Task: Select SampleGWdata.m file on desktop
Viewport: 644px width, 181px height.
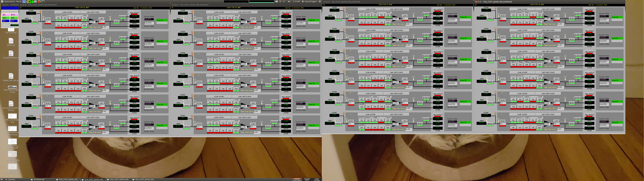Action: click(x=11, y=55)
